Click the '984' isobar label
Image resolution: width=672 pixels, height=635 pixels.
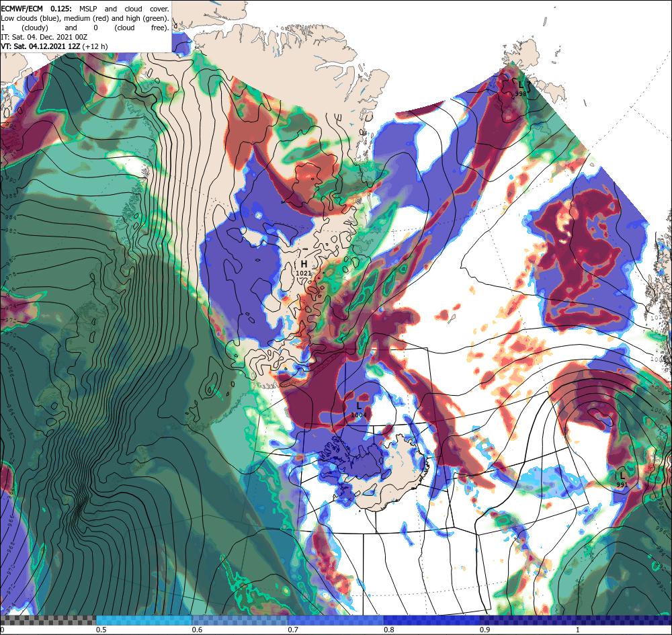[x=11, y=217]
